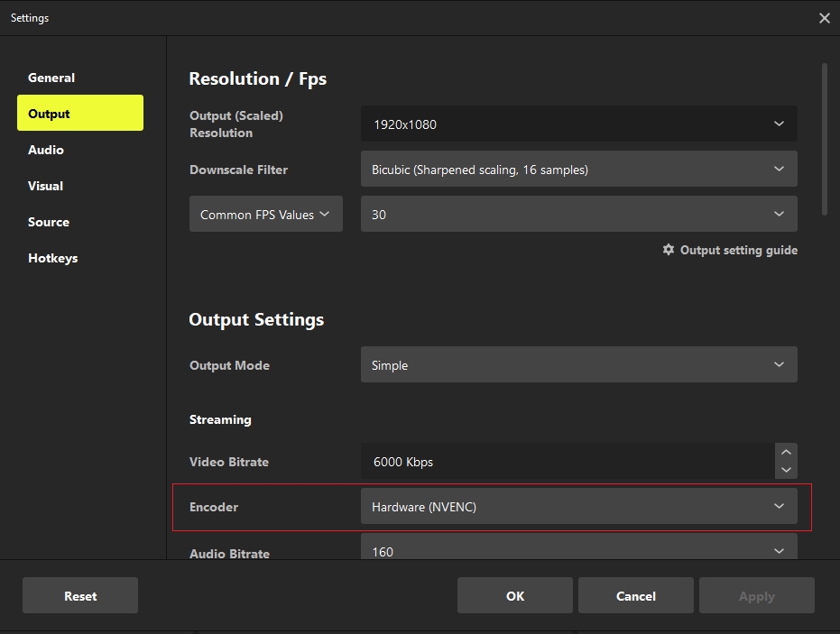The height and width of the screenshot is (634, 840).
Task: Click the Output Mode label
Action: [x=229, y=365]
